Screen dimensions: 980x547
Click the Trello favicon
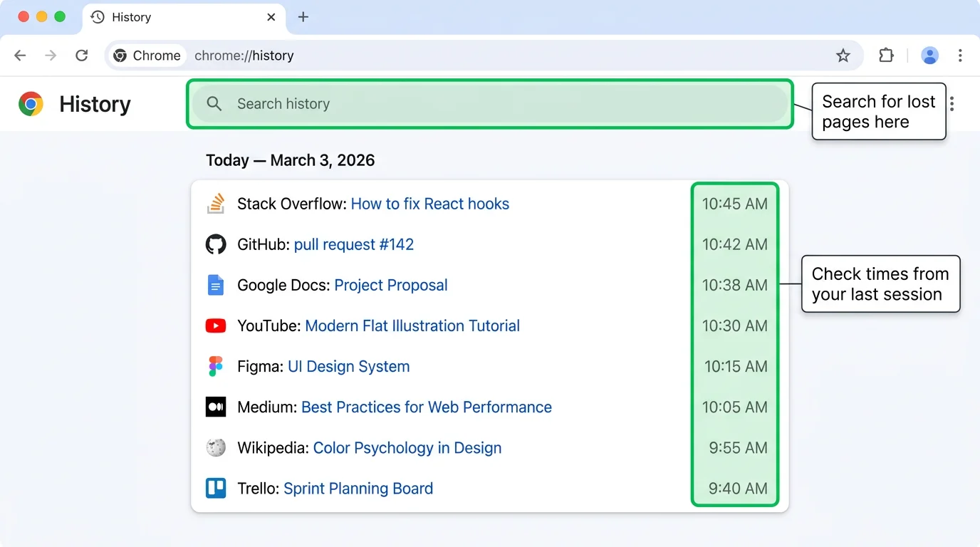(216, 488)
